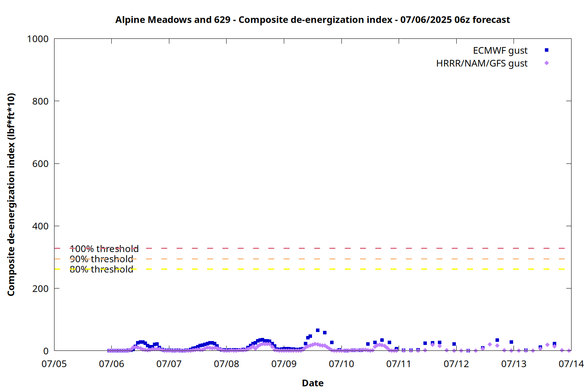This screenshot has width=588, height=392.
Task: Click the y-axis value 400
Action: click(40, 226)
